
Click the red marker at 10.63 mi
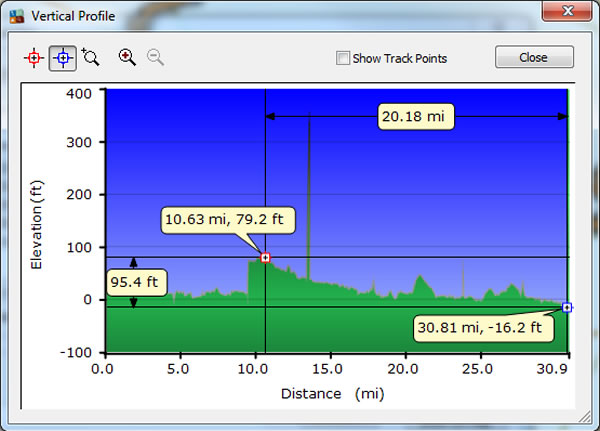point(265,258)
